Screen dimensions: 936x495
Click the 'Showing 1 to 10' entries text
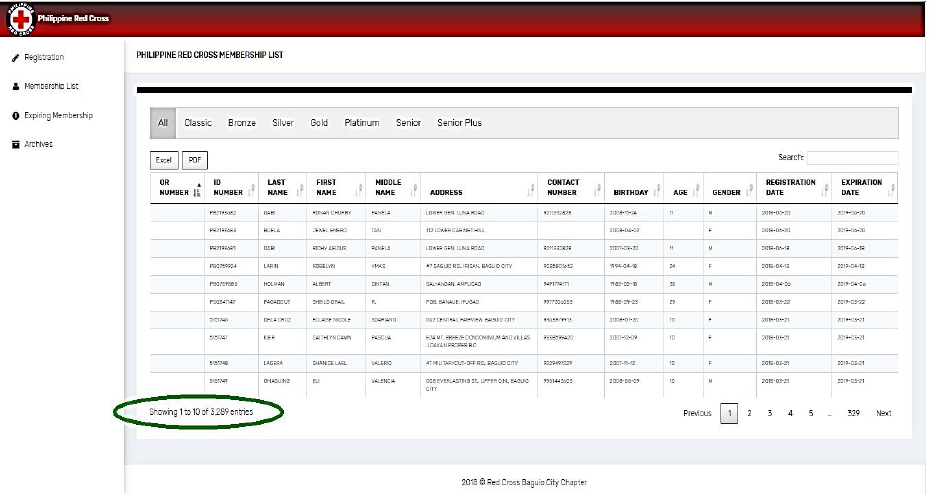201,412
